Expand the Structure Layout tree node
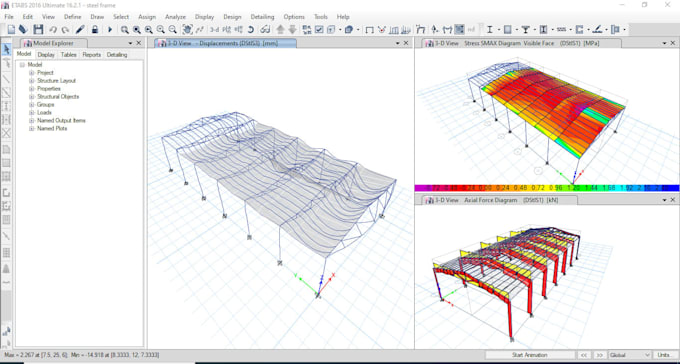Image resolution: width=680 pixels, height=364 pixels. click(x=32, y=81)
